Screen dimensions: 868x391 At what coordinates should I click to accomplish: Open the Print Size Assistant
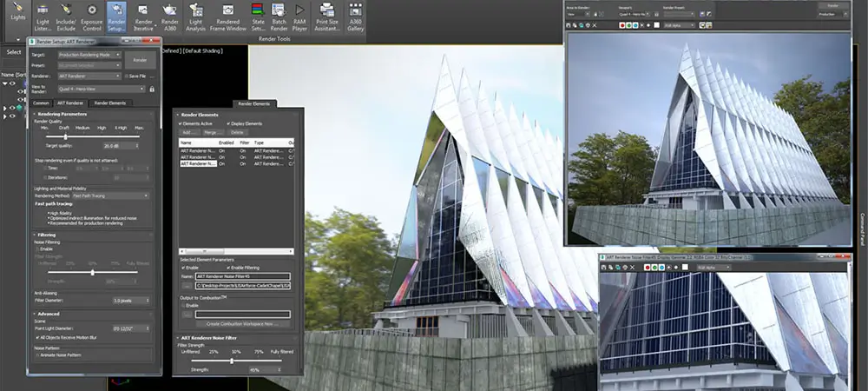[x=328, y=17]
